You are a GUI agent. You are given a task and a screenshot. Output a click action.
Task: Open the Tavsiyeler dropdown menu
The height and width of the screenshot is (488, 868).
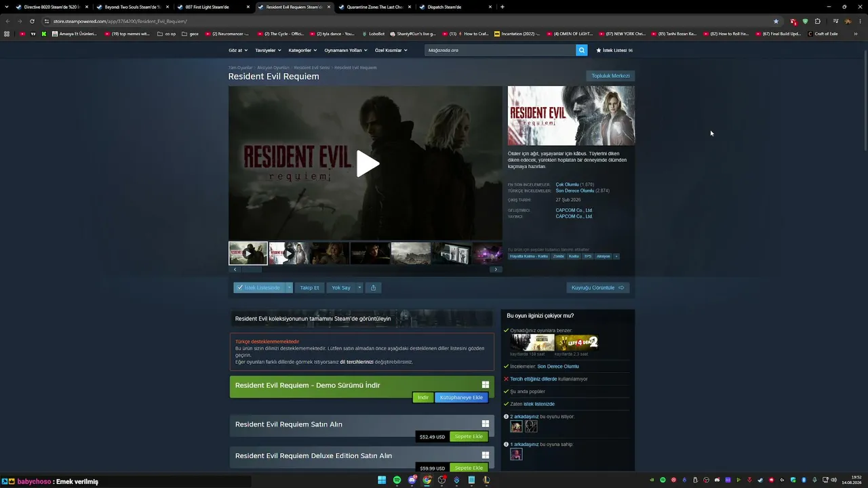tap(268, 50)
